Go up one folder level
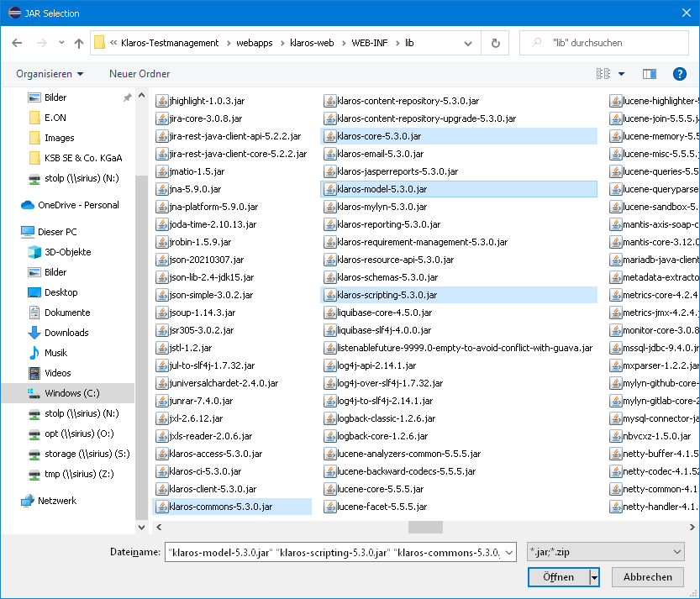 (x=79, y=43)
